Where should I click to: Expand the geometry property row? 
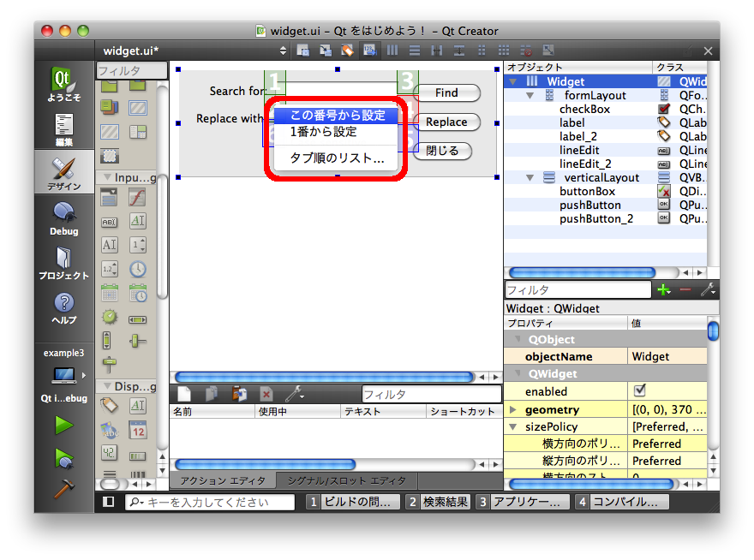point(513,410)
